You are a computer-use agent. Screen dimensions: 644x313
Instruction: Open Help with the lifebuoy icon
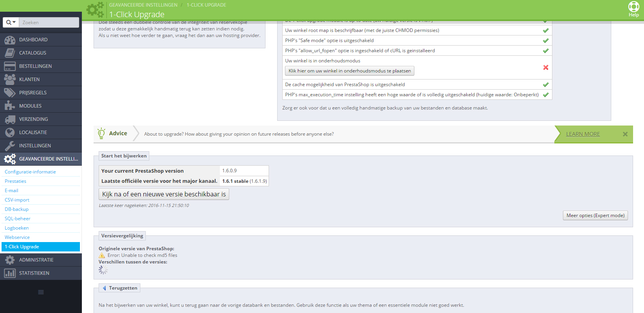click(633, 7)
